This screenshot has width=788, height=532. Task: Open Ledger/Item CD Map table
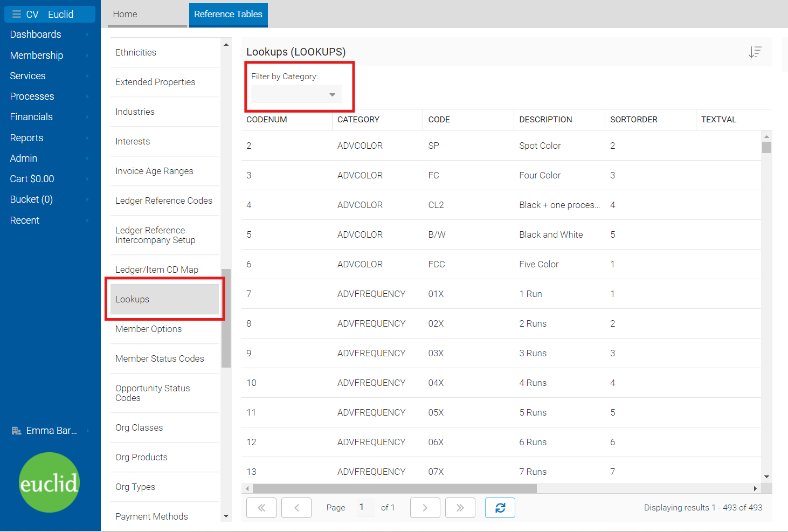(165, 270)
